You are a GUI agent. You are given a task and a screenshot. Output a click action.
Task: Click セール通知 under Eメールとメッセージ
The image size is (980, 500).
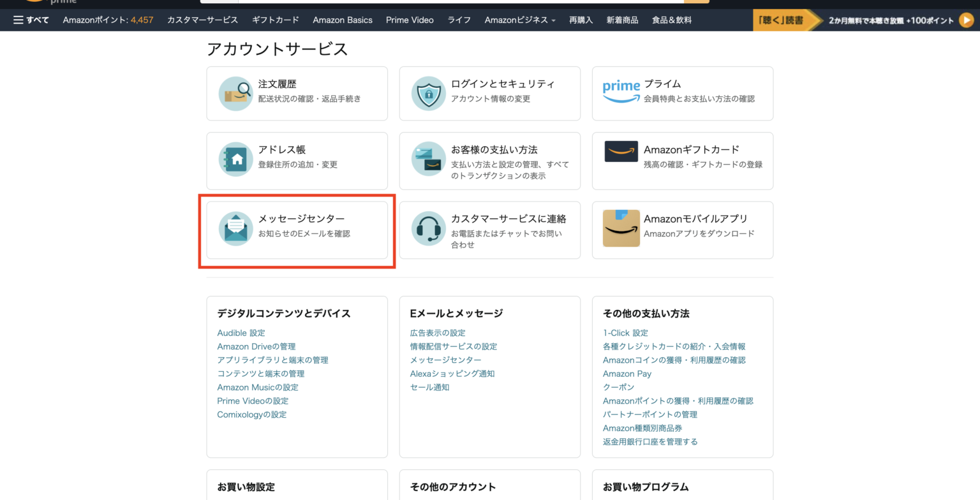pos(429,386)
